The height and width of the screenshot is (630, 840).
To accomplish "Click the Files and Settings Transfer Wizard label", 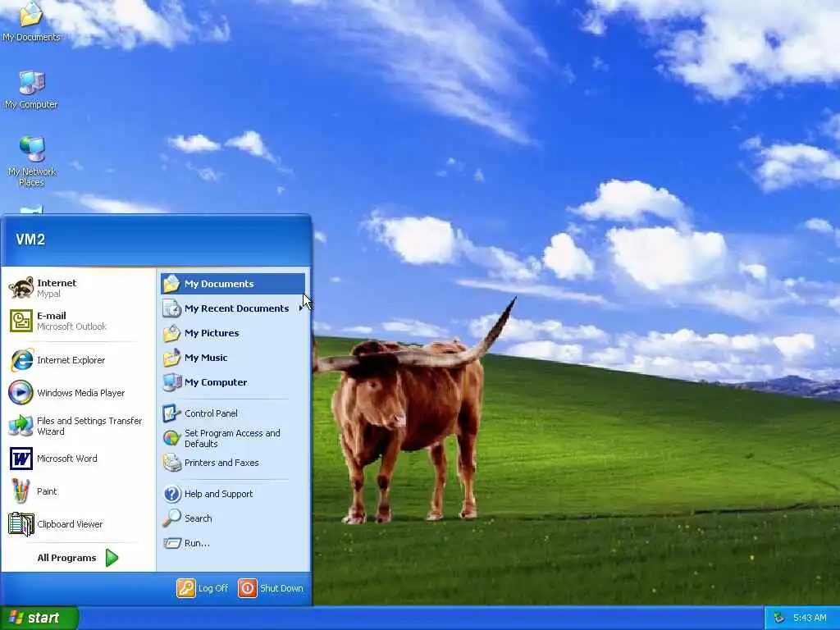I will [89, 426].
